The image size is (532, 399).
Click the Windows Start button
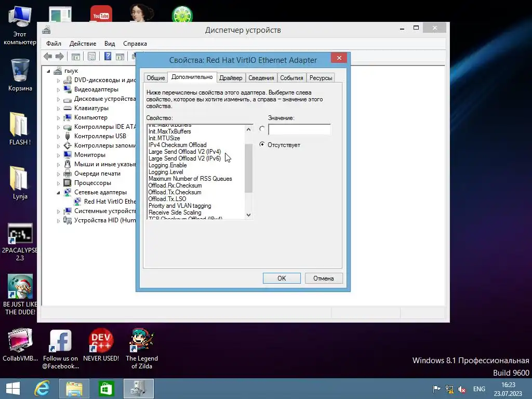click(13, 389)
